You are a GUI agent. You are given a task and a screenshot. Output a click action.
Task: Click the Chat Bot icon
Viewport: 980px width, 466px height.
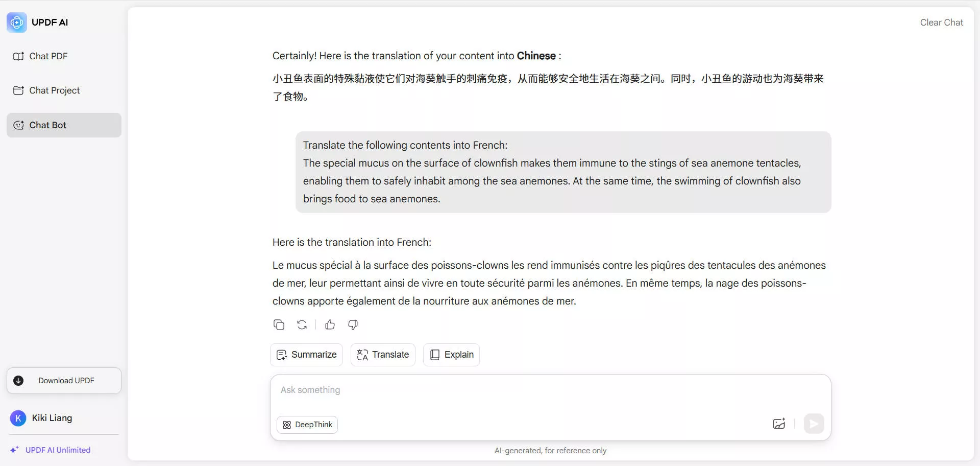click(x=19, y=125)
